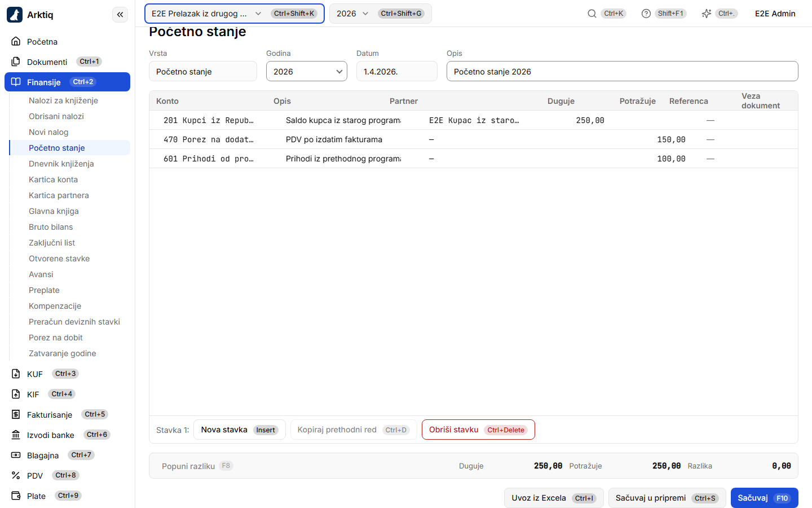Click the Blagajna cash icon

16,455
